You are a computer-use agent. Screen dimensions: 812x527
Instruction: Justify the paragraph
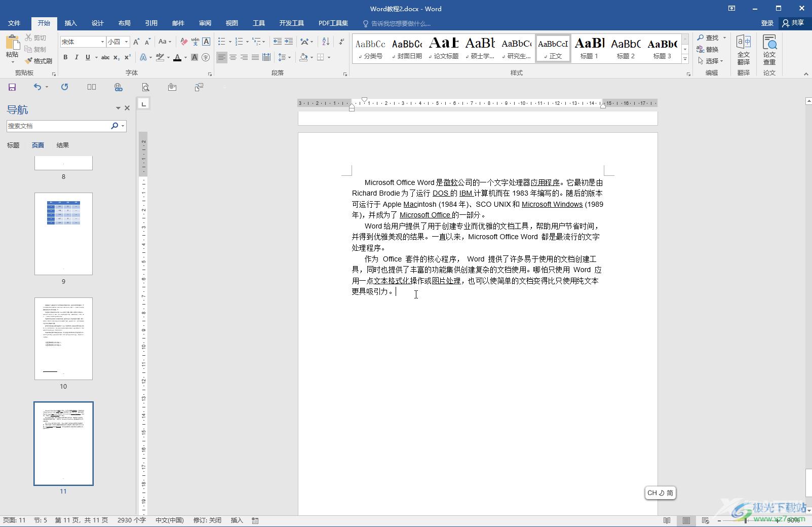pos(255,57)
